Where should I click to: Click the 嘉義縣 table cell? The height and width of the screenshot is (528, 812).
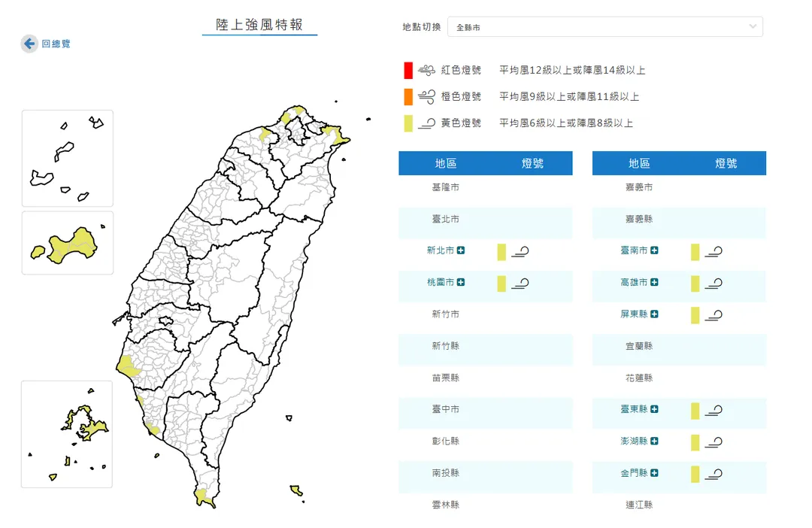click(639, 219)
